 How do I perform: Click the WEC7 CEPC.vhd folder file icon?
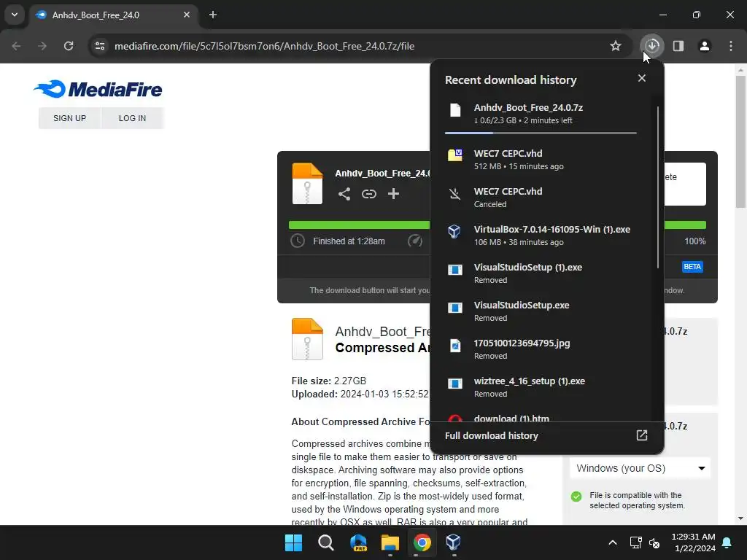[x=455, y=155]
